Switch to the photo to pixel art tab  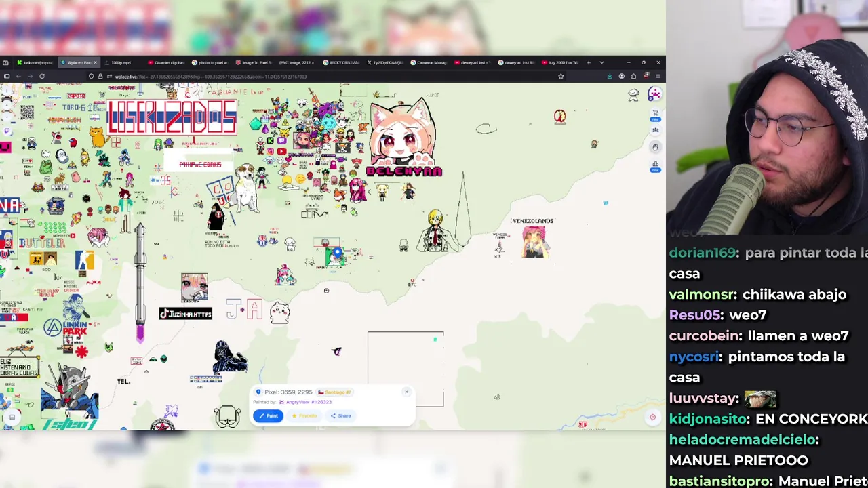pyautogui.click(x=210, y=62)
